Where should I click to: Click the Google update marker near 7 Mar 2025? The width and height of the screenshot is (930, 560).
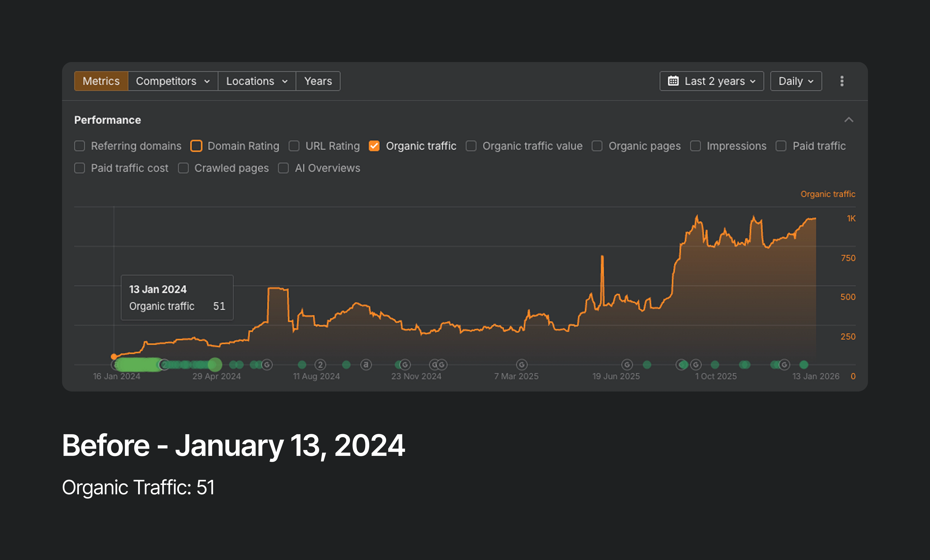coord(521,365)
